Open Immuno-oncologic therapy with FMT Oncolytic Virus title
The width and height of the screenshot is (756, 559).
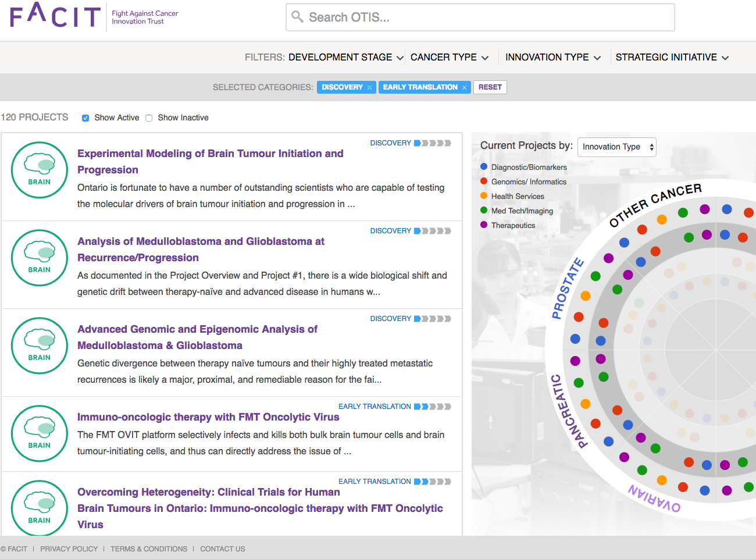coord(208,417)
